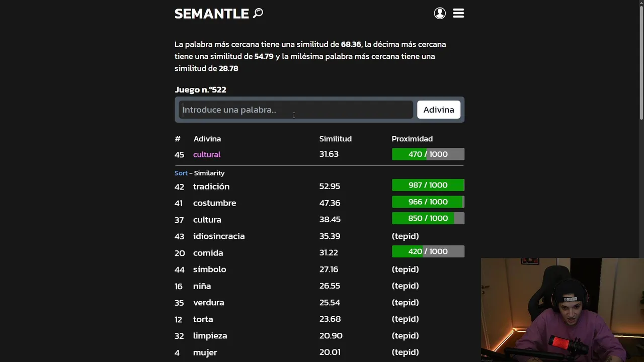Open the user profile icon

pos(440,14)
